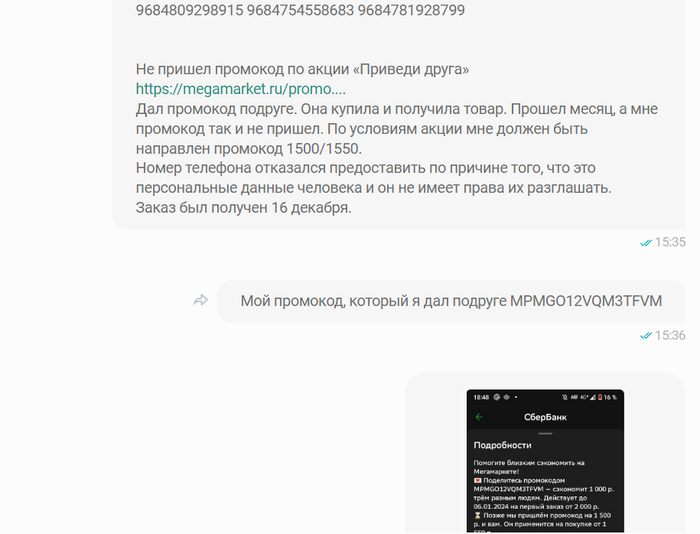Click the "Подробности" heading in the screenshot

tap(502, 445)
